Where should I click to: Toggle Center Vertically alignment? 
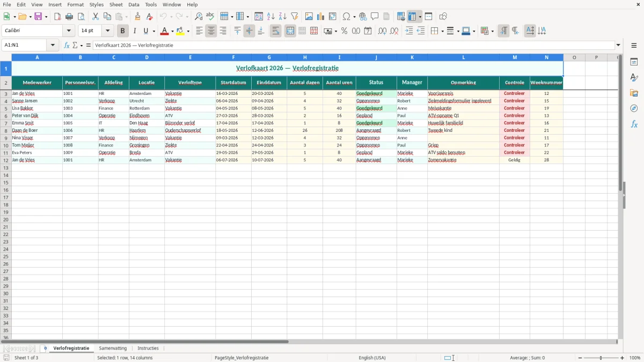[249, 31]
